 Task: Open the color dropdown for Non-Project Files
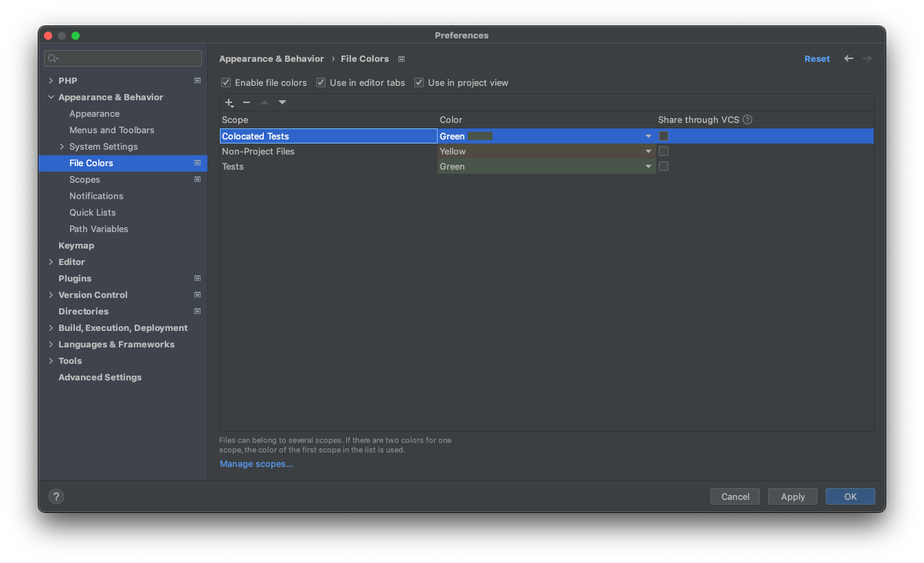[x=648, y=151]
